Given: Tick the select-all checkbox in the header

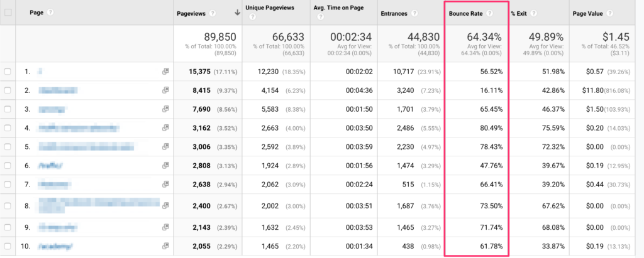Looking at the screenshot, I should pyautogui.click(x=8, y=13).
